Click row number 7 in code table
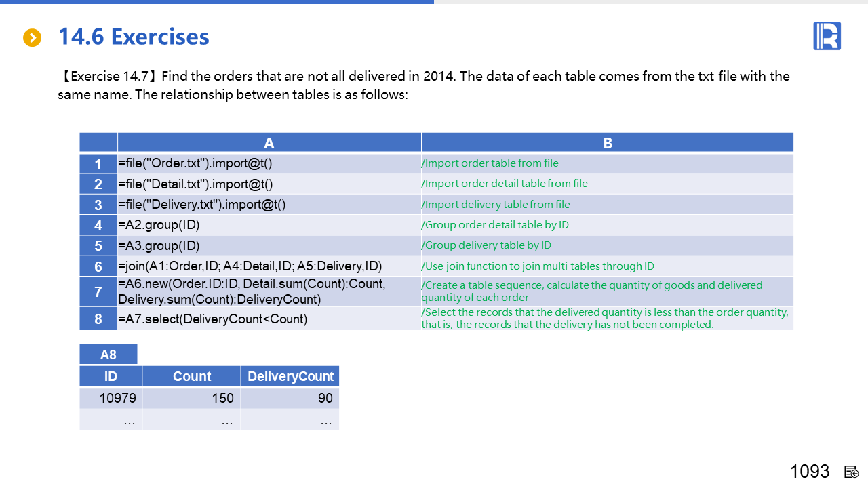868x488 pixels. click(x=98, y=291)
